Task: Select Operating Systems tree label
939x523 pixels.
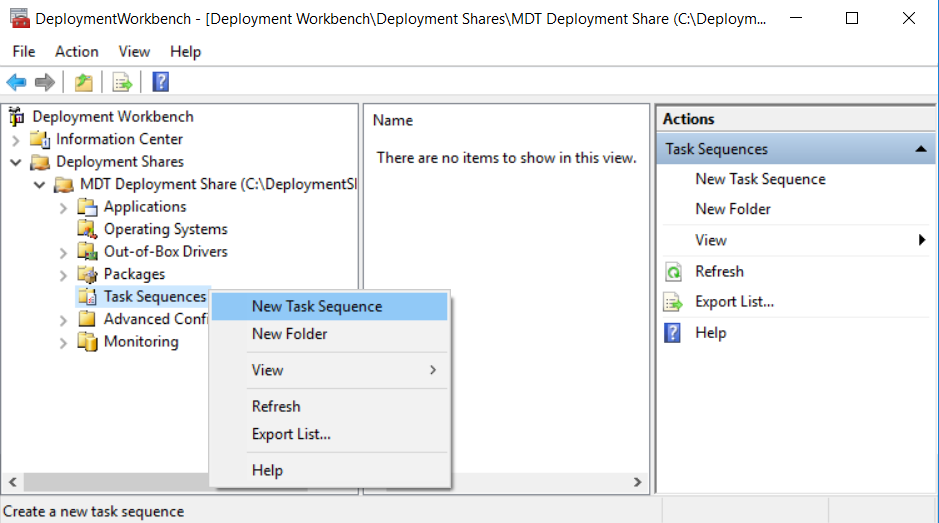Action: tap(166, 229)
